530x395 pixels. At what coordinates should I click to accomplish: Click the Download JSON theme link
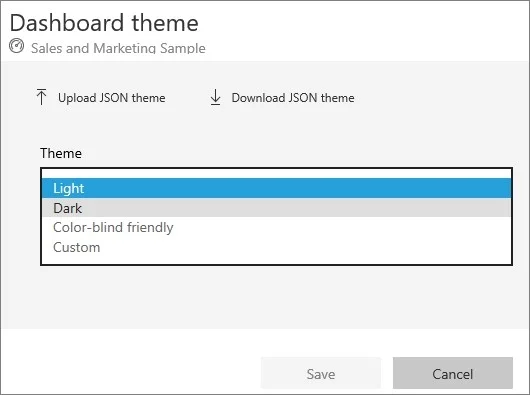click(293, 98)
